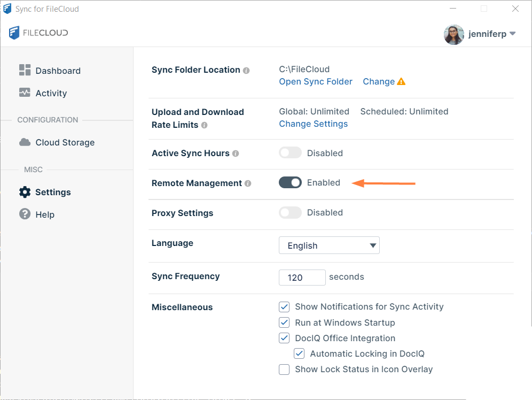Click the FileCloud logo in the header
Viewport: 532px width, 400px height.
click(38, 33)
